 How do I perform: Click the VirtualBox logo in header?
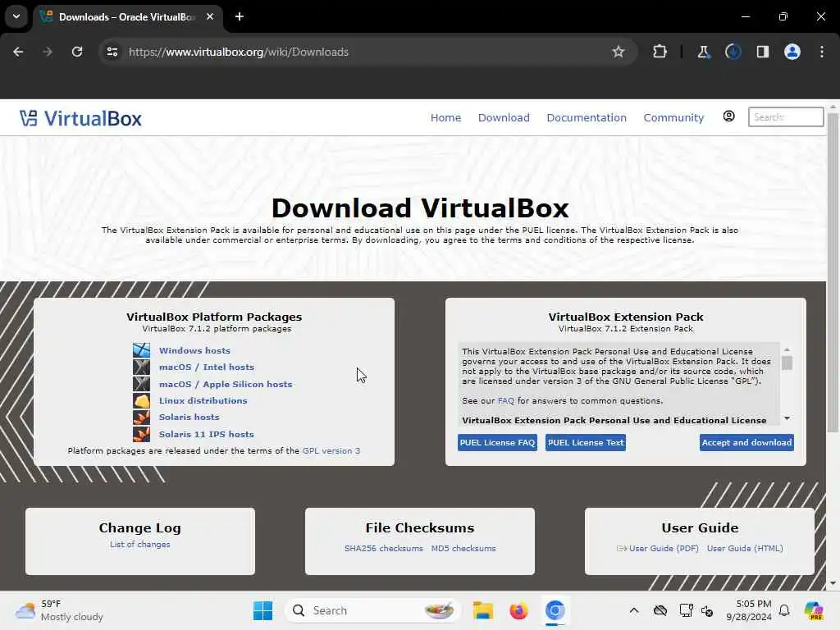coord(81,118)
